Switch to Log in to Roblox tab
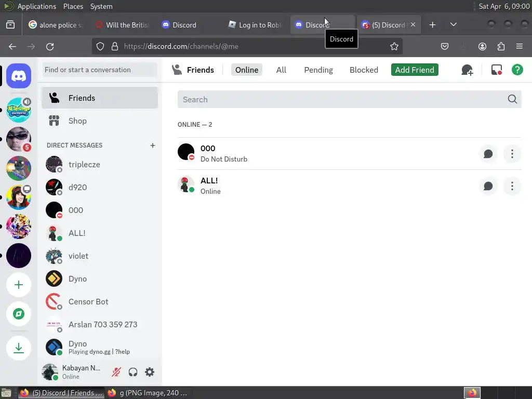532x399 pixels. point(255,25)
